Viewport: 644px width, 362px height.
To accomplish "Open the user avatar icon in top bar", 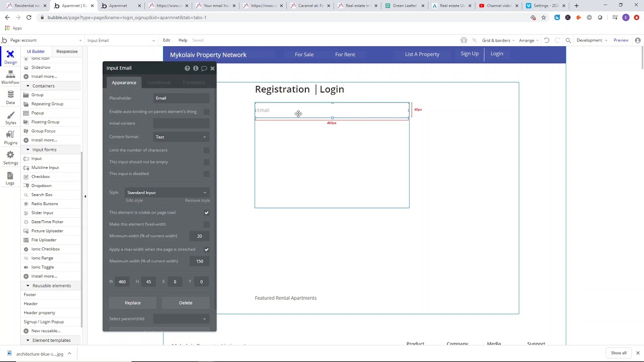I will [637, 40].
